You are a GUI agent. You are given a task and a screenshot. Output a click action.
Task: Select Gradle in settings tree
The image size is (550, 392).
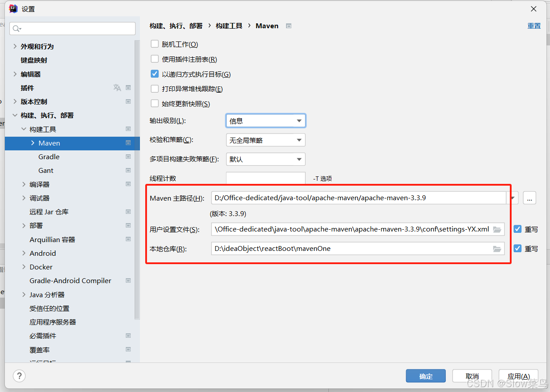49,157
